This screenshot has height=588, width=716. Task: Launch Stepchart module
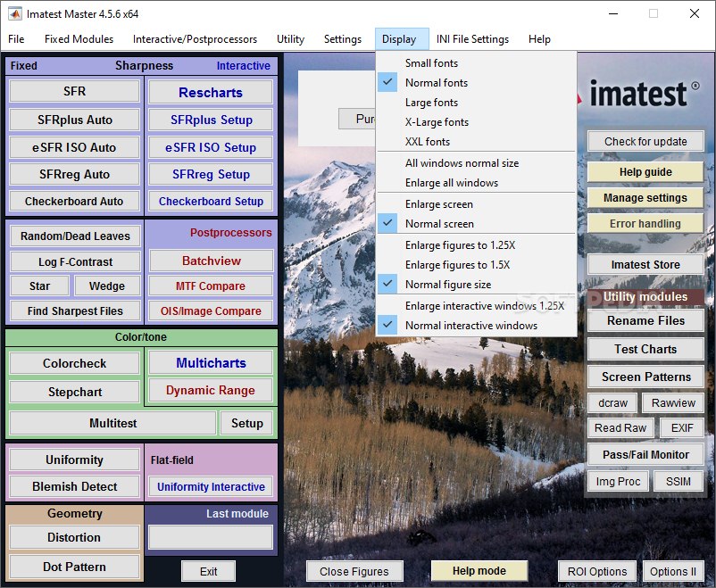[x=74, y=392]
